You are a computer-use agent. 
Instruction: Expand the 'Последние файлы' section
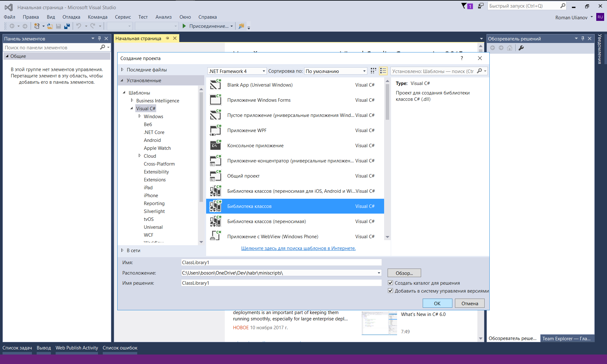[x=122, y=70]
